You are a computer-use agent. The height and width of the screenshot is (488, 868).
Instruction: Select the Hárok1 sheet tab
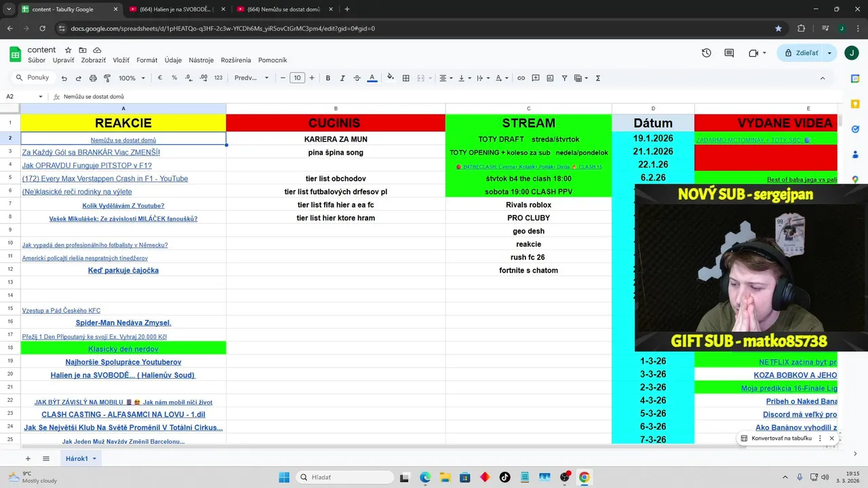pyautogui.click(x=81, y=459)
